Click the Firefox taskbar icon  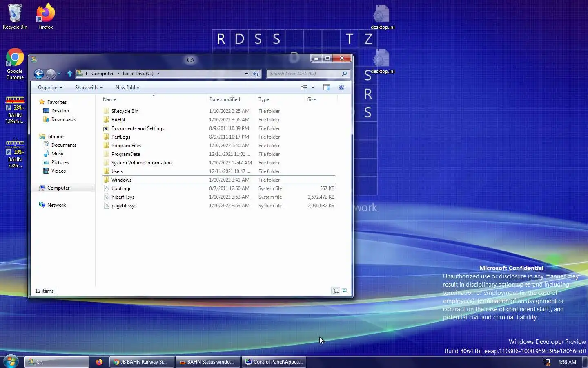click(99, 362)
